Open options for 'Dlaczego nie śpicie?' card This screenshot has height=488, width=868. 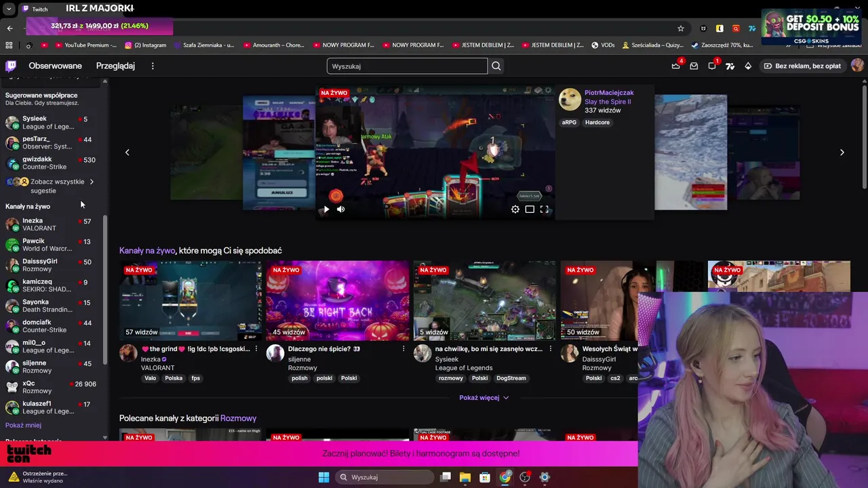pyautogui.click(x=403, y=349)
